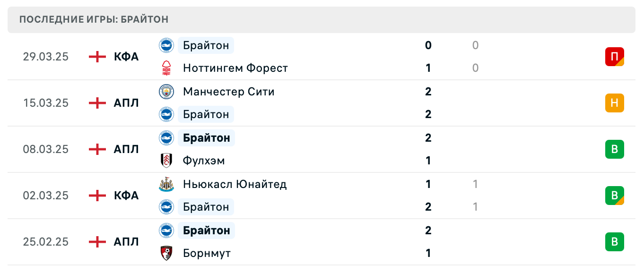Click the ПОСЛЕДНИЕ ИГРЫ: БРАЙТОН header
Viewport: 644px width, 273px height.
pyautogui.click(x=93, y=19)
